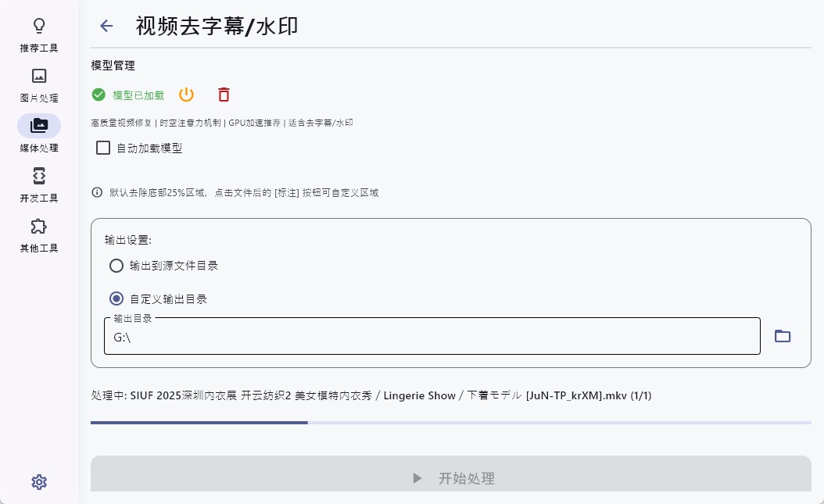
Task: Choose 自定义输出目录 radio option
Action: click(x=116, y=298)
